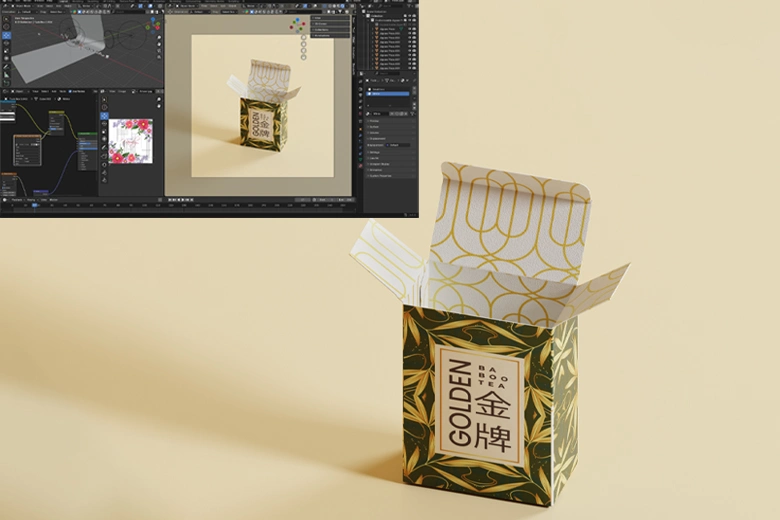Open the Object Mode dropdown in 3D viewport header
Screen dimensions: 780x520
tap(22, 6)
